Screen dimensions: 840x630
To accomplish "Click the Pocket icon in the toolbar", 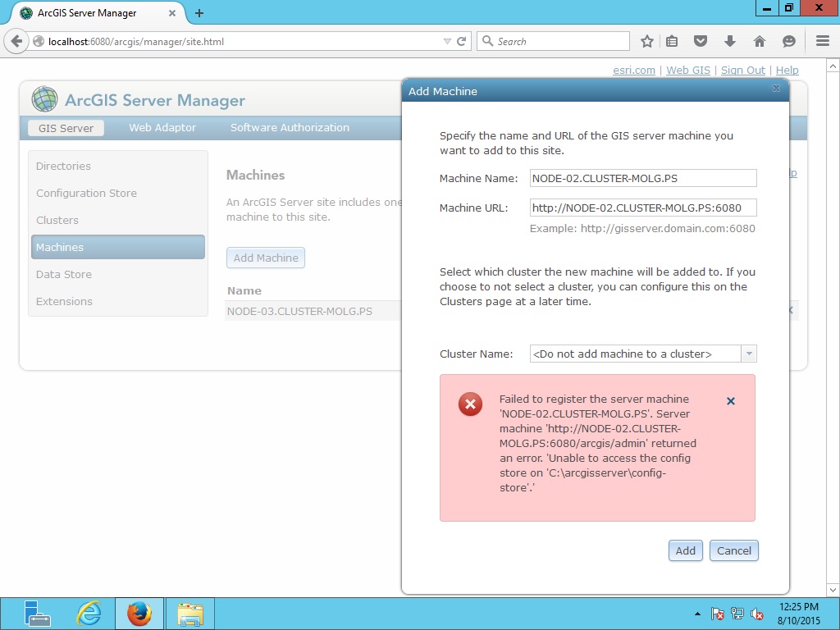I will pyautogui.click(x=701, y=41).
